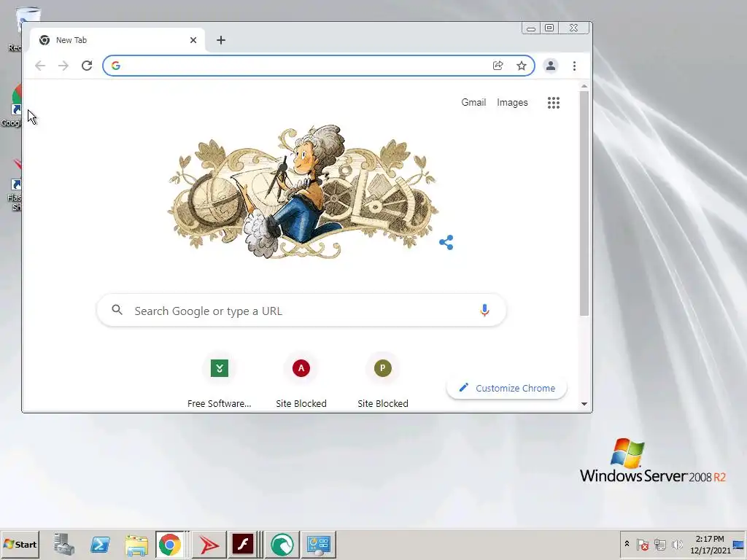
Task: Click the Google Doodle illustration
Action: coord(303,192)
